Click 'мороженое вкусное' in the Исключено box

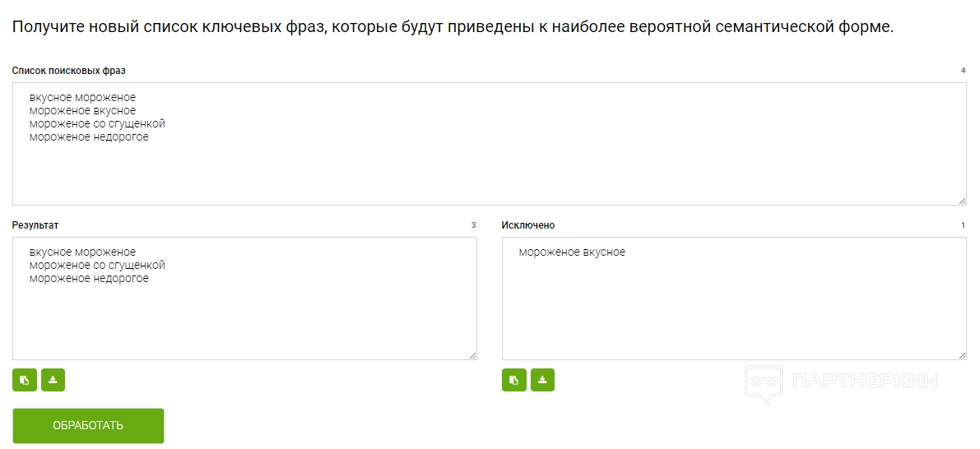point(572,252)
